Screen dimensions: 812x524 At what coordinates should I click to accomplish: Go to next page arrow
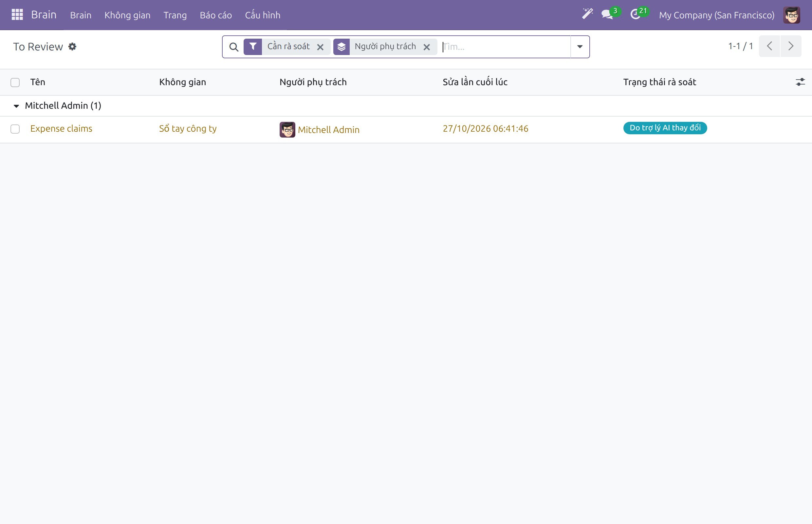(x=791, y=46)
